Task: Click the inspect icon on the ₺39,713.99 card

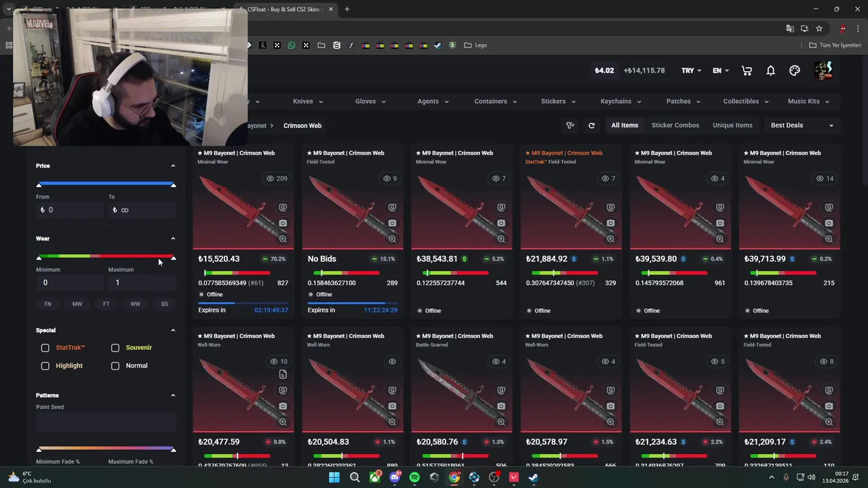Action: click(829, 207)
